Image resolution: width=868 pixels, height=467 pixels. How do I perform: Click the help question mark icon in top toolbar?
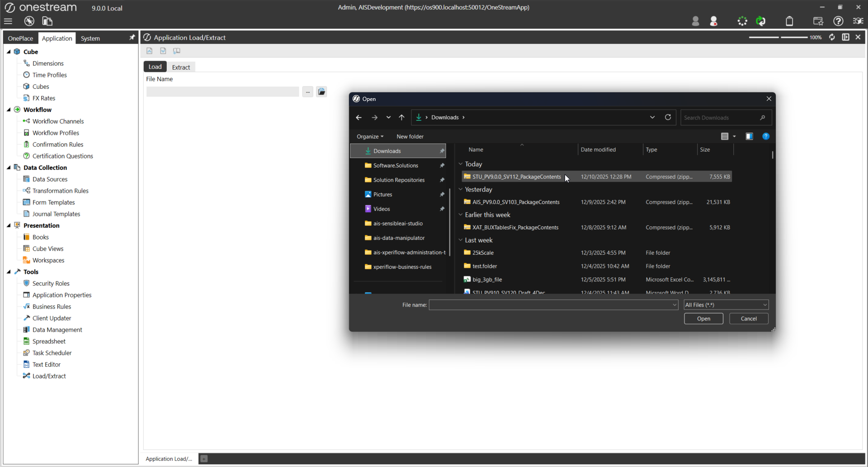click(x=838, y=21)
